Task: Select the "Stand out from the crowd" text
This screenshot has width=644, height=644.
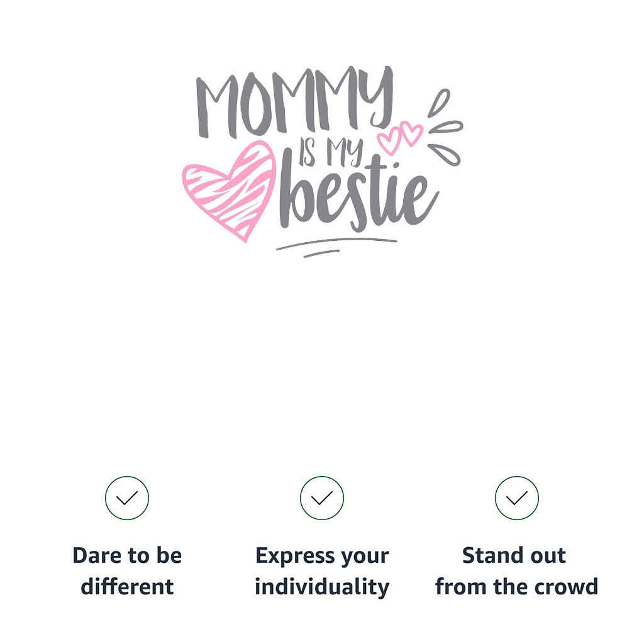Action: [x=517, y=571]
